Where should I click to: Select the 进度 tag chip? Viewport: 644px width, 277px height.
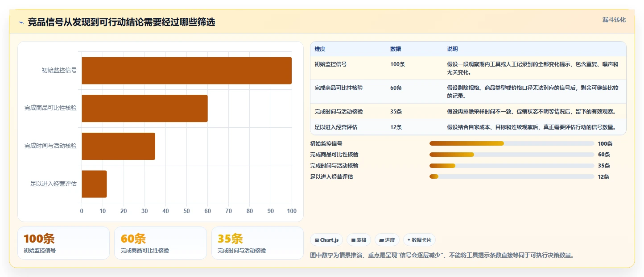point(387,240)
